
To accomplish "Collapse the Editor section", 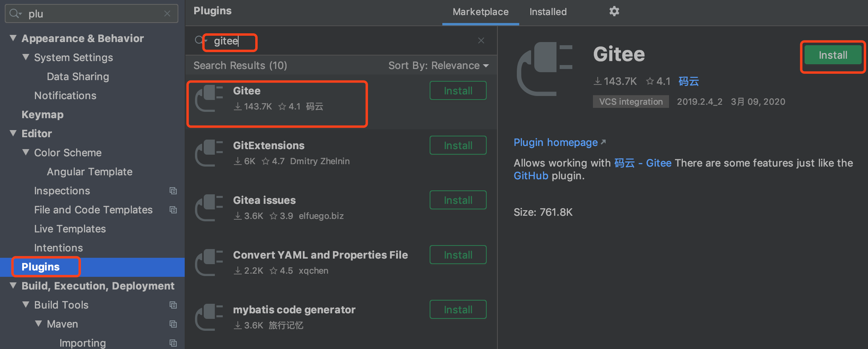I will (13, 133).
